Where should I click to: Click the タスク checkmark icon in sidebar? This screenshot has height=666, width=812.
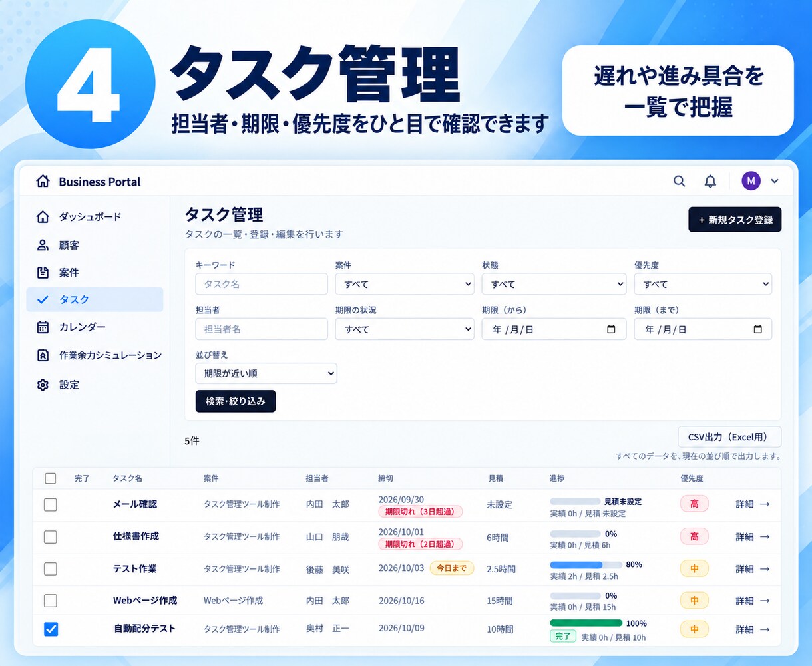click(x=43, y=300)
